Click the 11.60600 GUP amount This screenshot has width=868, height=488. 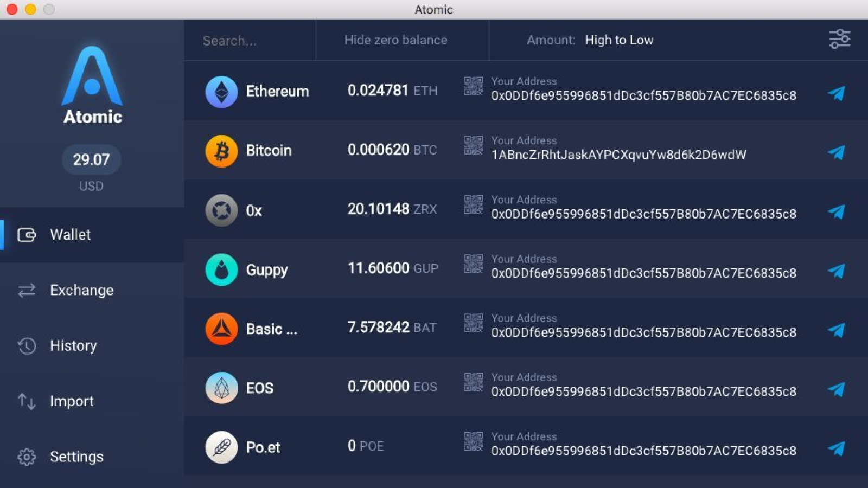[393, 268]
